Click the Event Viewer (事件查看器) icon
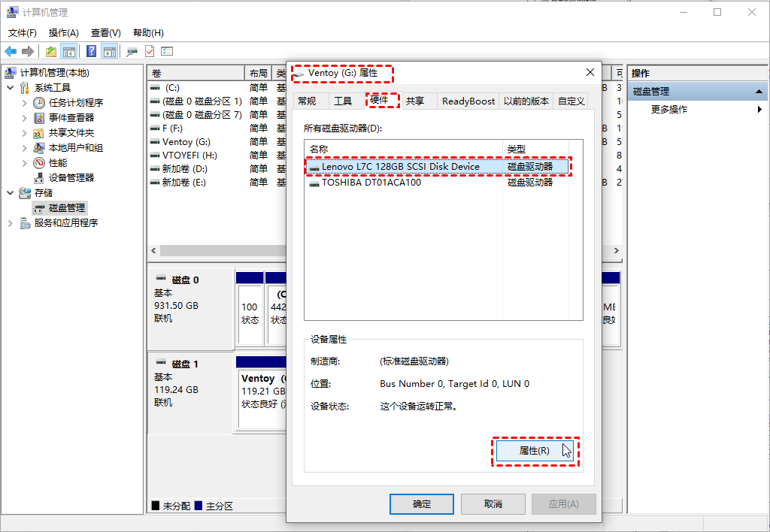Screen dimensions: 770x532 coord(39,117)
